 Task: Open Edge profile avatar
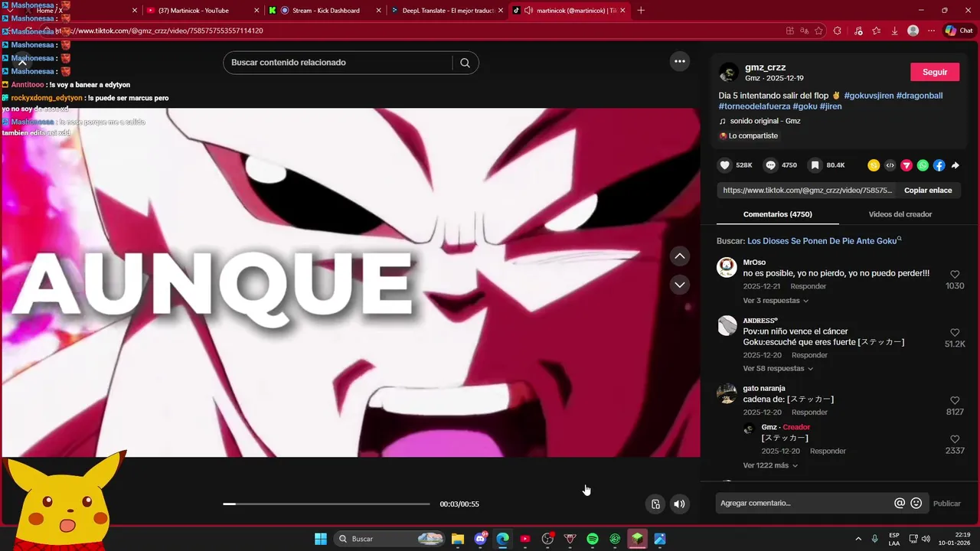pos(913,31)
